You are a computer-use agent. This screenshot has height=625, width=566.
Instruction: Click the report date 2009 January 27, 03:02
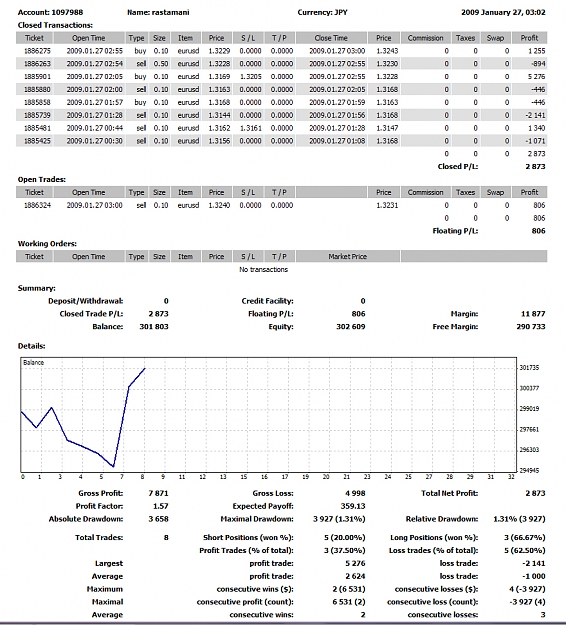coord(503,12)
